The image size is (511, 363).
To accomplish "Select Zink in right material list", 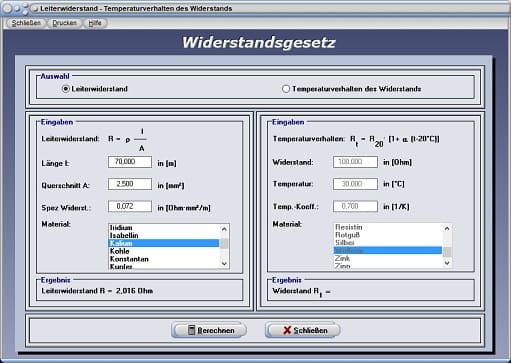I will (x=388, y=258).
